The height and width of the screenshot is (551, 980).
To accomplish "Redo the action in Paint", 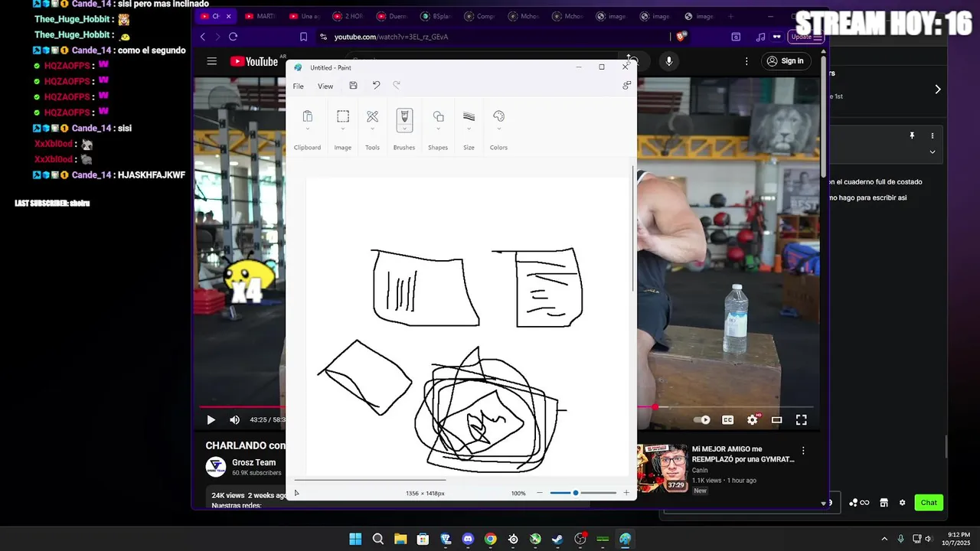I will [397, 86].
